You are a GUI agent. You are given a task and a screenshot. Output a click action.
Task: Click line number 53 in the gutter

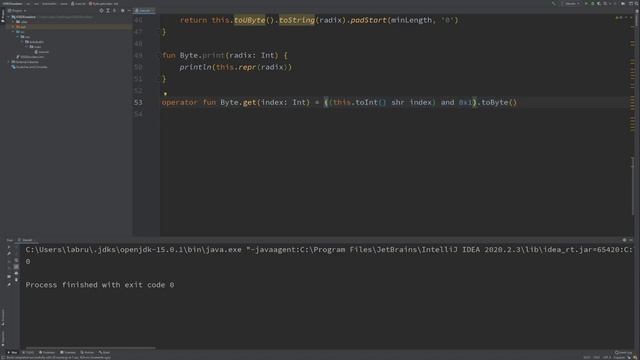138,102
